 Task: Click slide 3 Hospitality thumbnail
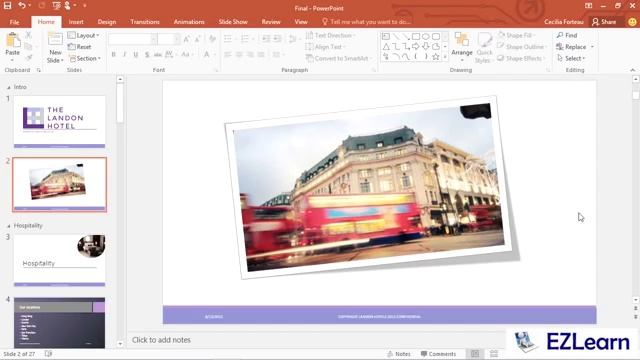point(60,260)
